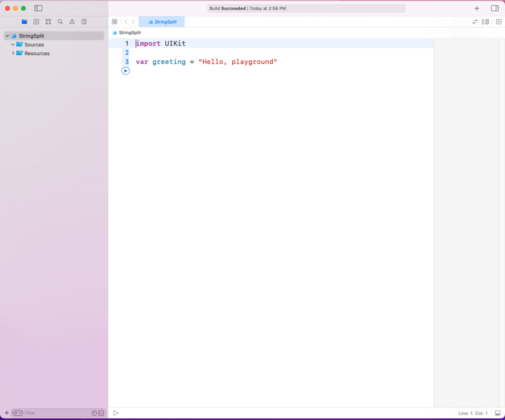Expand the Resources folder

click(x=13, y=53)
